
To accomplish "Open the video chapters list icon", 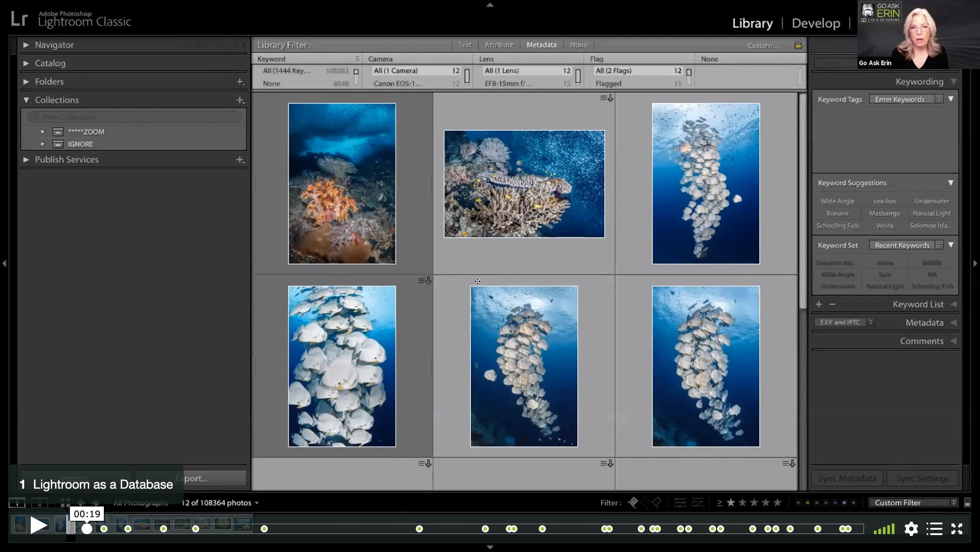I will [x=934, y=529].
